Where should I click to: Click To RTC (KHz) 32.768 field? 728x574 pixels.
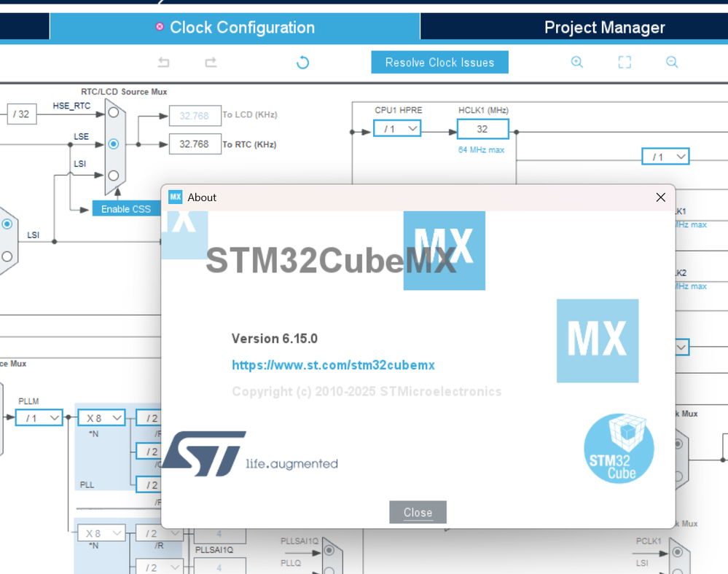195,143
